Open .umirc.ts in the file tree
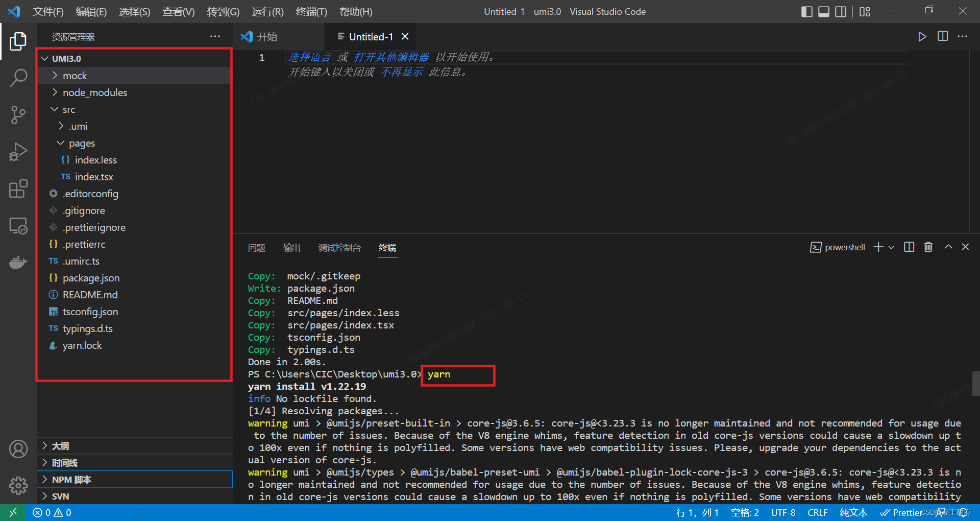 pyautogui.click(x=135, y=261)
